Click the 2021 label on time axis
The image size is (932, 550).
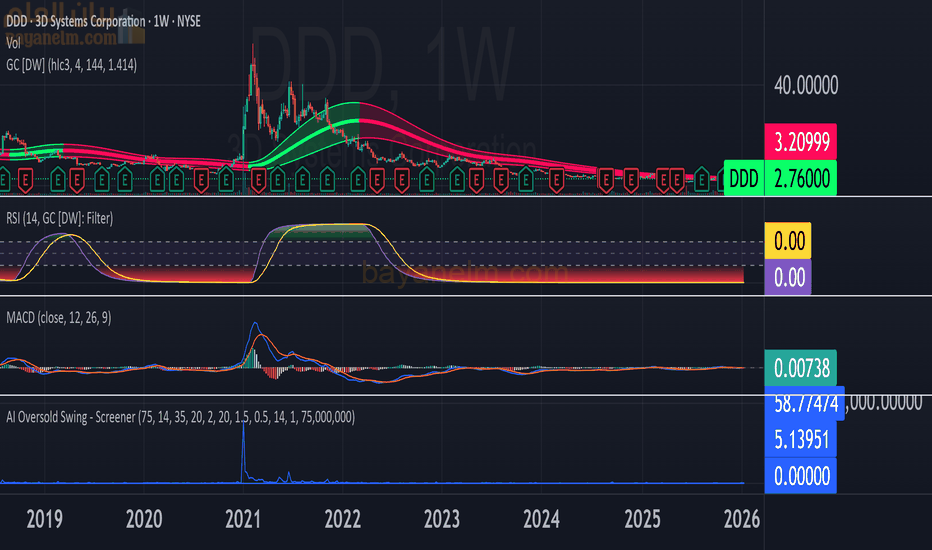[x=243, y=519]
